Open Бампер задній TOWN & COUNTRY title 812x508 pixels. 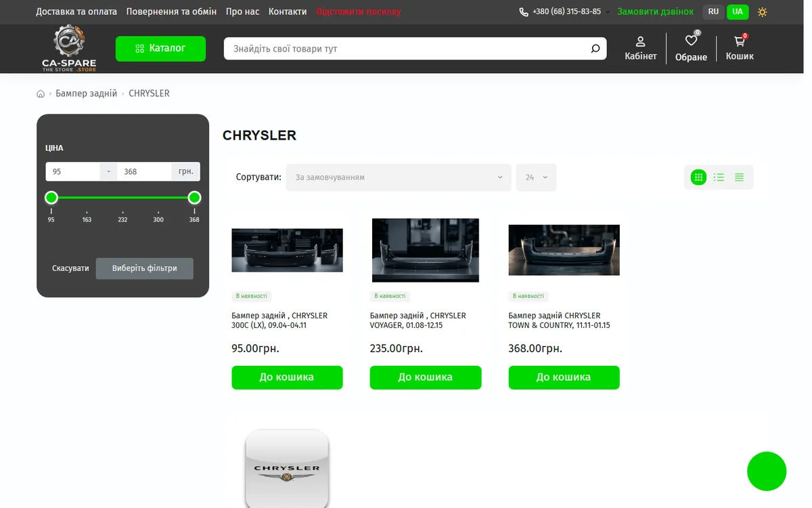[x=560, y=320]
